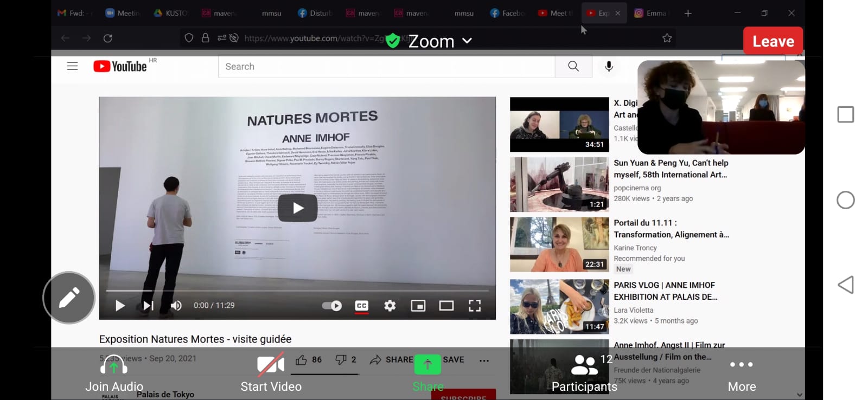Open the 11:47 Paris vlog thumbnail
Viewport: 868px width, 400px height.
559,307
